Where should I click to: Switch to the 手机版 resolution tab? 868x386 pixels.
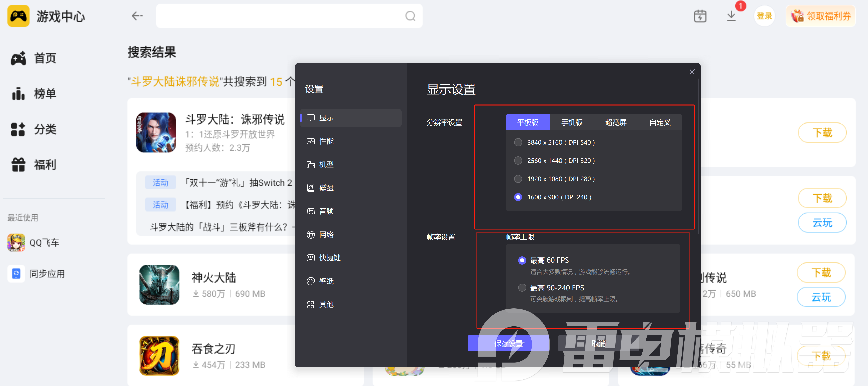[x=572, y=122]
